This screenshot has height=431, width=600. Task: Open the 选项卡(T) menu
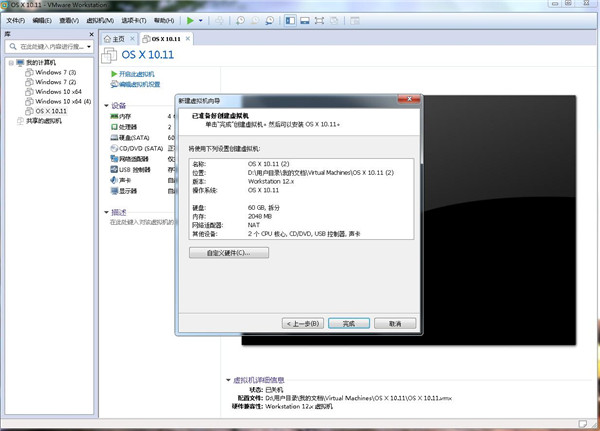(x=134, y=21)
